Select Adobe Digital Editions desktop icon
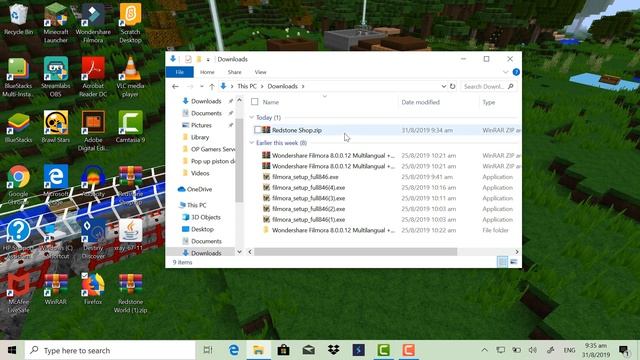Viewport: 640px width, 360px height. click(93, 131)
